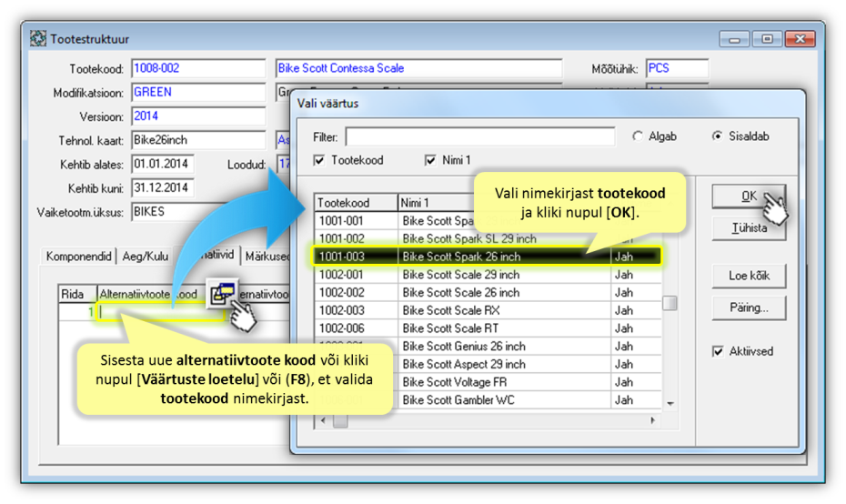This screenshot has height=504, width=846.
Task: Click the product name field Bike Scott Contessa Scale
Action: 418,68
